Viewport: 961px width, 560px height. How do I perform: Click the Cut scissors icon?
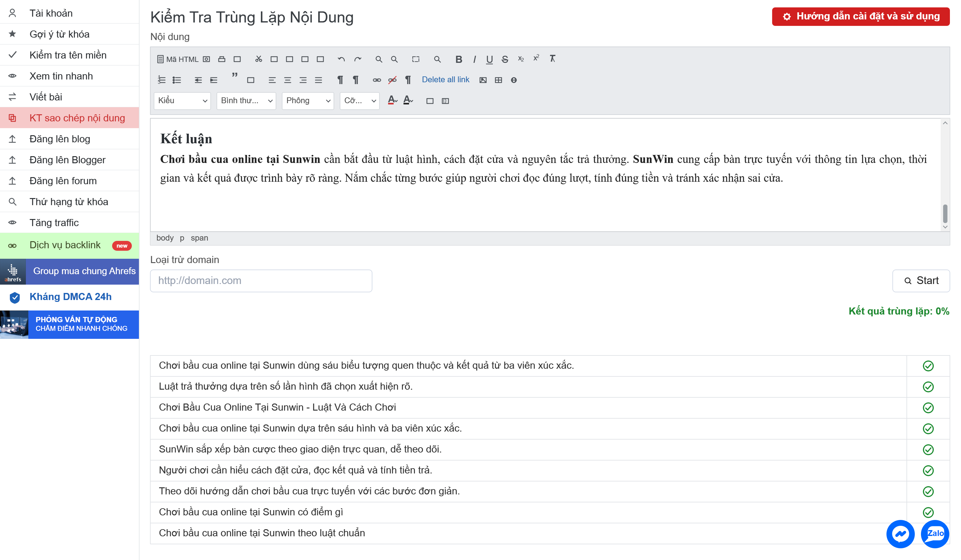tap(258, 59)
